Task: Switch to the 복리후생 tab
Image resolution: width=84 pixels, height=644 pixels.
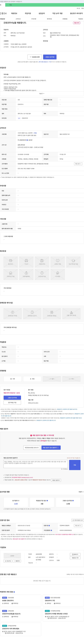Action: (x=49, y=19)
